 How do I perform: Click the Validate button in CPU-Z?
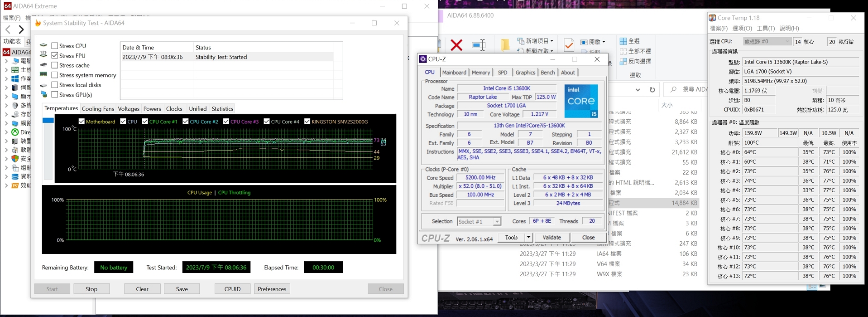coord(551,238)
